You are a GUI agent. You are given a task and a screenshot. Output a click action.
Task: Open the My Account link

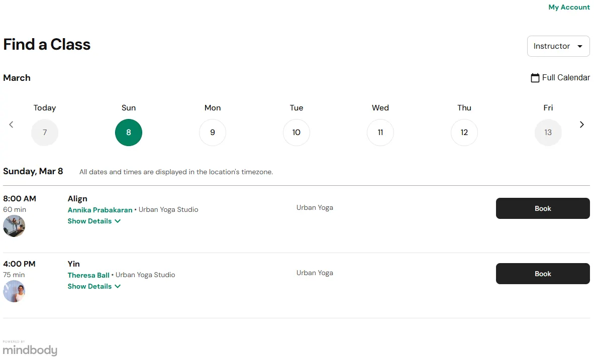569,7
